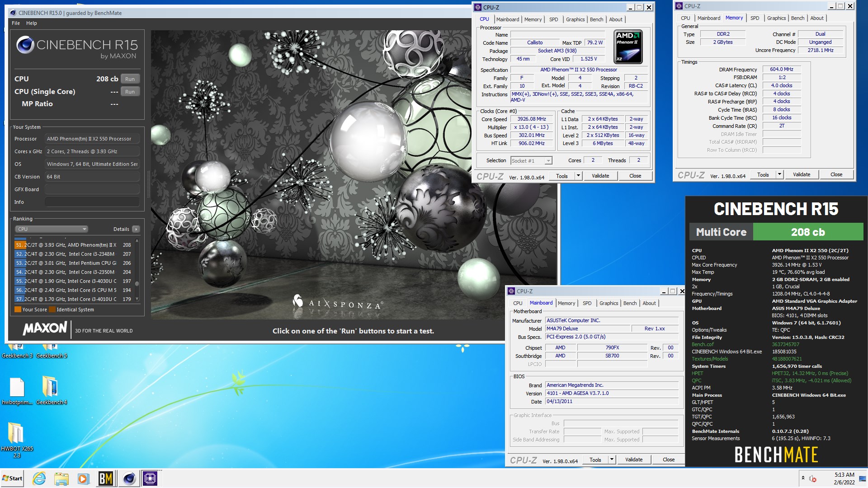Click the ranking Details arrow button
The image size is (868, 488).
click(x=136, y=229)
